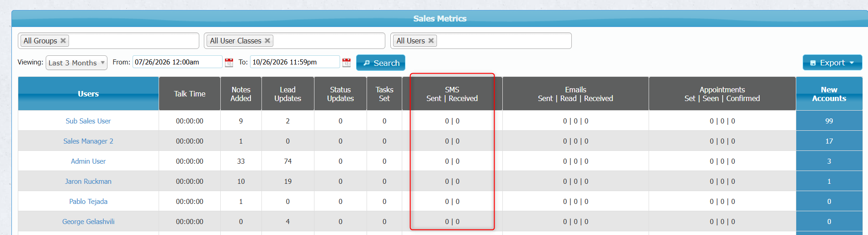This screenshot has height=235, width=868.
Task: Click Admin User's Talk Time 00:00:00
Action: pyautogui.click(x=190, y=161)
